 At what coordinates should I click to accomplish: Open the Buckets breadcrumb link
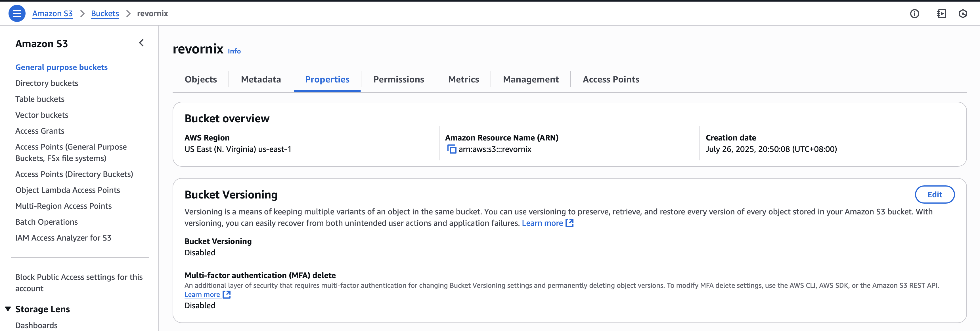(x=105, y=14)
